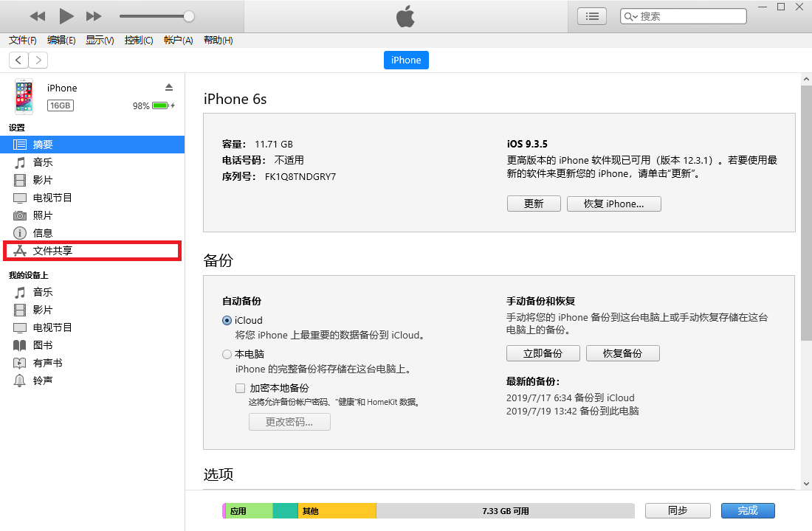The height and width of the screenshot is (531, 812).
Task: Open 有声书 in the sidebar
Action: (92, 363)
